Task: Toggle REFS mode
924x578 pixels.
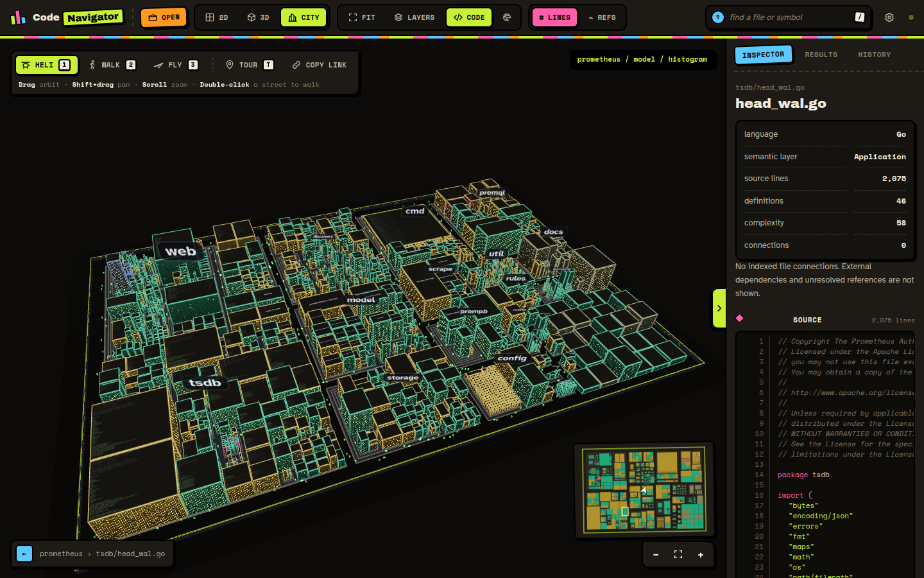Action: click(602, 17)
